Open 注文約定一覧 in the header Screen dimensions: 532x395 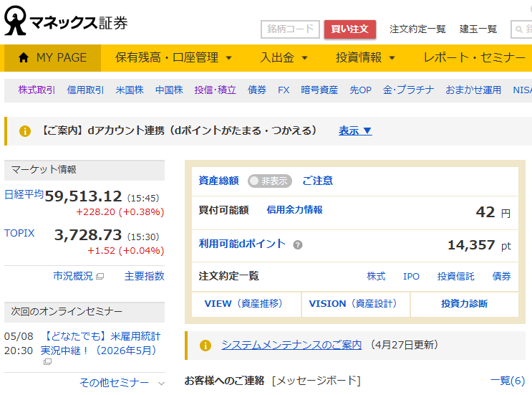coord(417,29)
